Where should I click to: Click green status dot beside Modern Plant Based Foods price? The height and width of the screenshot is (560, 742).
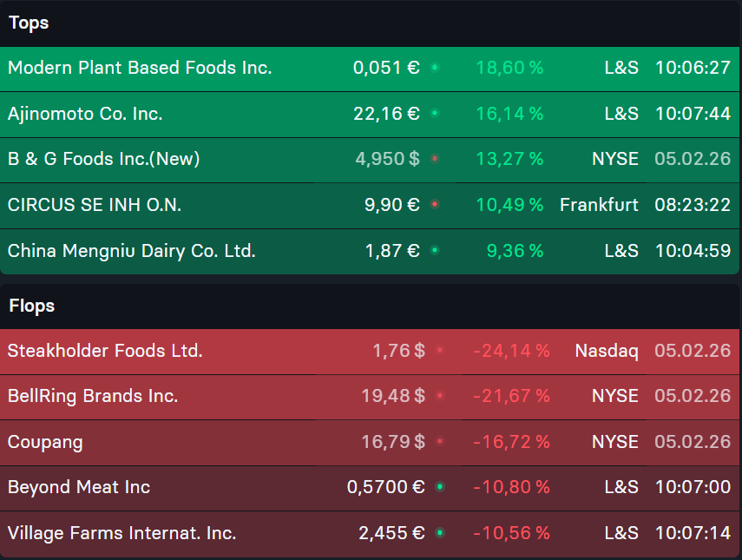coord(435,68)
